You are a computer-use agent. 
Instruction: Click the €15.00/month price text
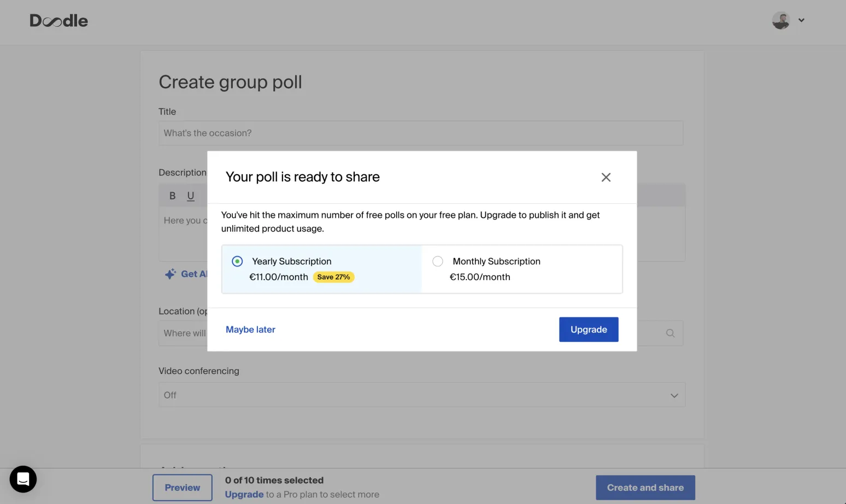point(480,277)
